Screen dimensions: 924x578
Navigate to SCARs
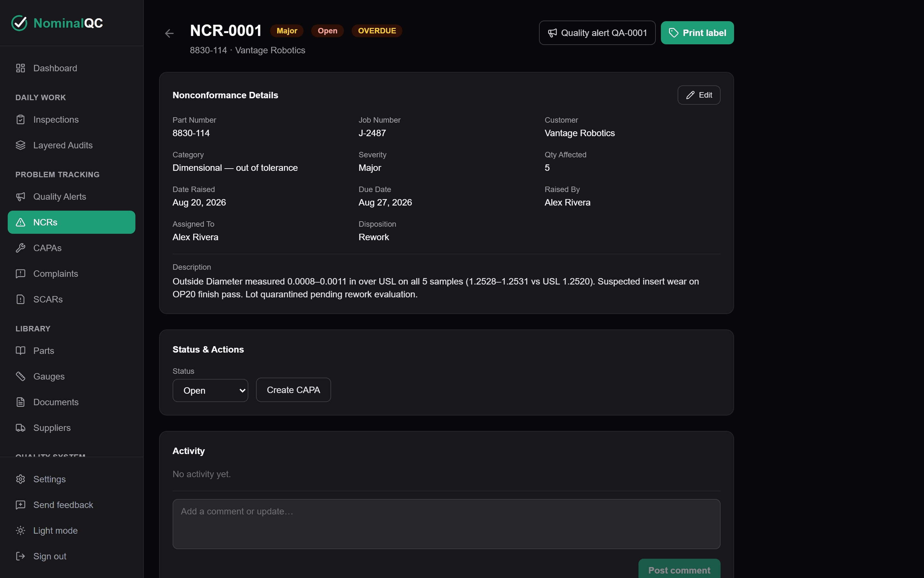click(72, 299)
